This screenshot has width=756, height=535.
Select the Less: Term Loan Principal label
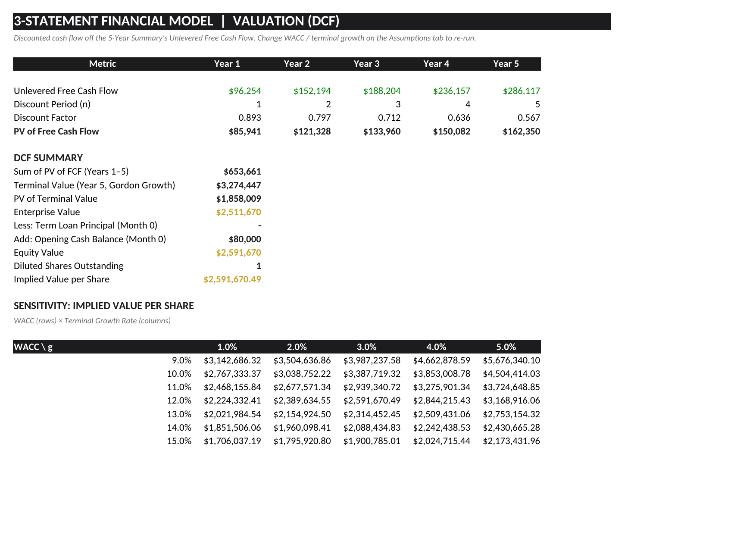(x=85, y=225)
